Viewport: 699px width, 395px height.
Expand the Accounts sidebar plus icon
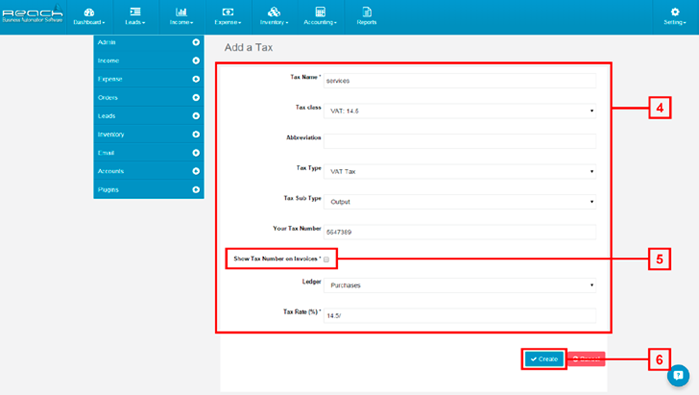coord(196,171)
